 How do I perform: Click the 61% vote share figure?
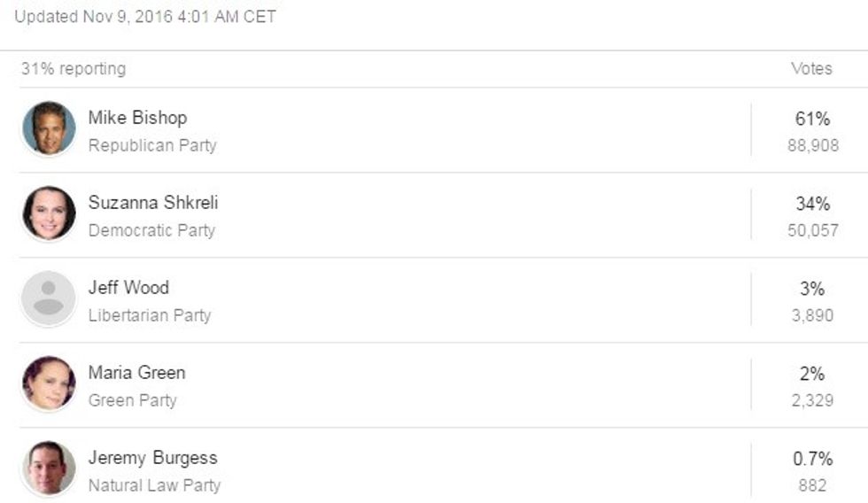pos(812,119)
